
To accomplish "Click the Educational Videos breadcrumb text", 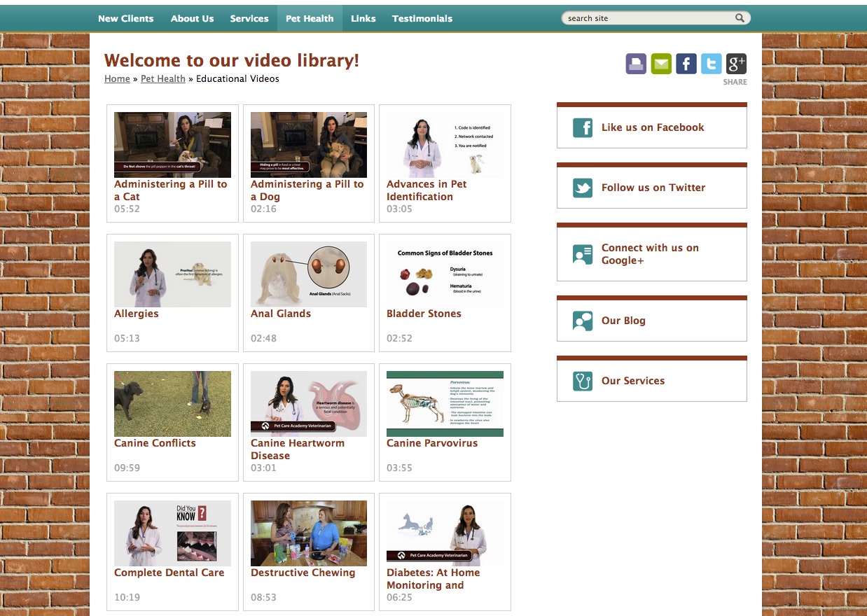I will 237,79.
